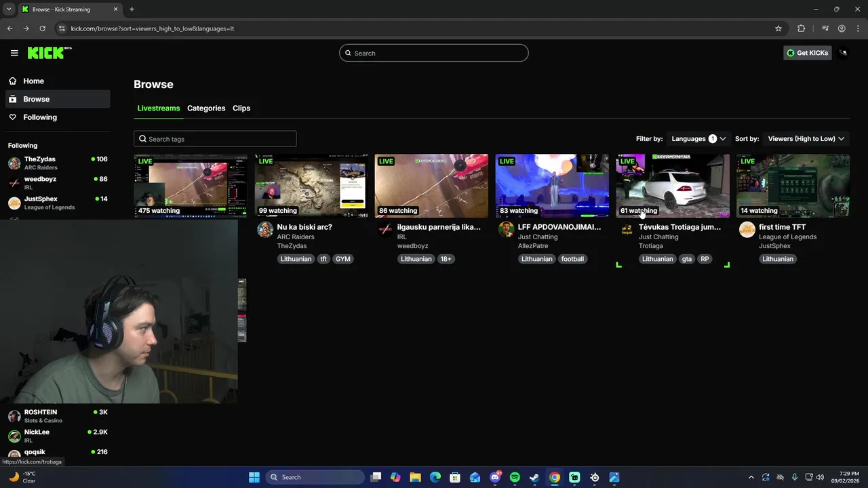Open the volume control in system tray
The width and height of the screenshot is (868, 488).
820,477
